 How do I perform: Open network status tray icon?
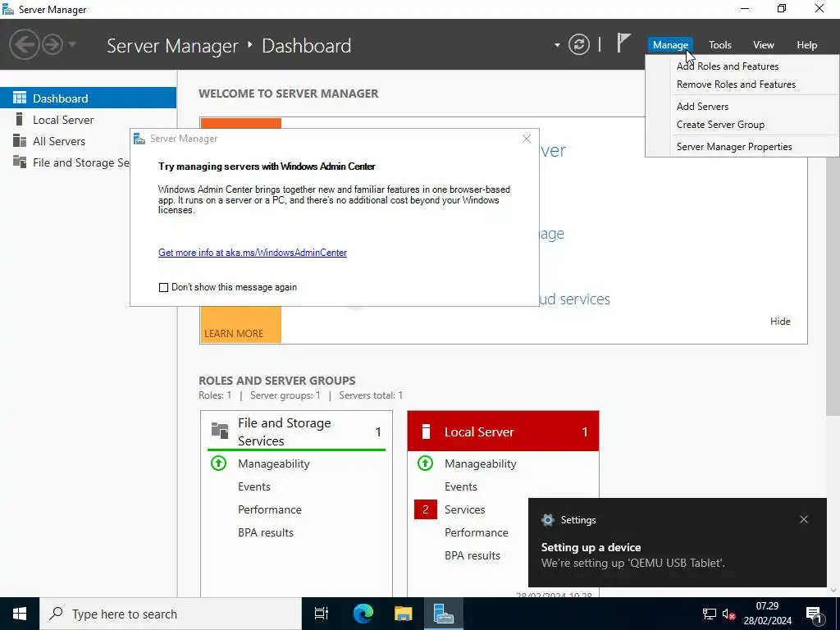pyautogui.click(x=710, y=614)
